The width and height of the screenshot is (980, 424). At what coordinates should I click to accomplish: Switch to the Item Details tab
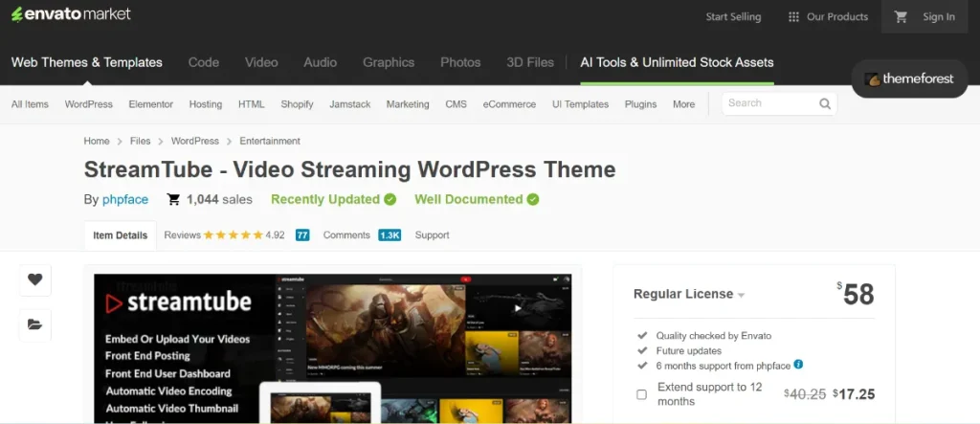[x=120, y=235]
